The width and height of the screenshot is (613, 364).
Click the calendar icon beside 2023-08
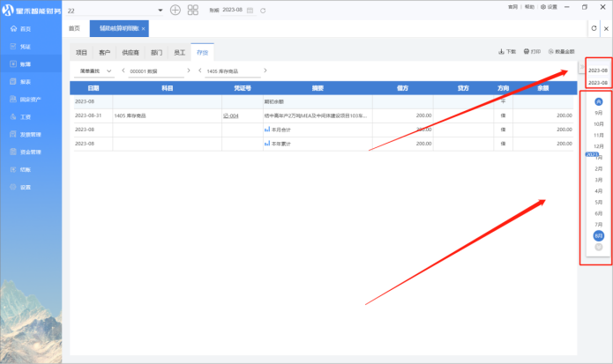coord(251,10)
